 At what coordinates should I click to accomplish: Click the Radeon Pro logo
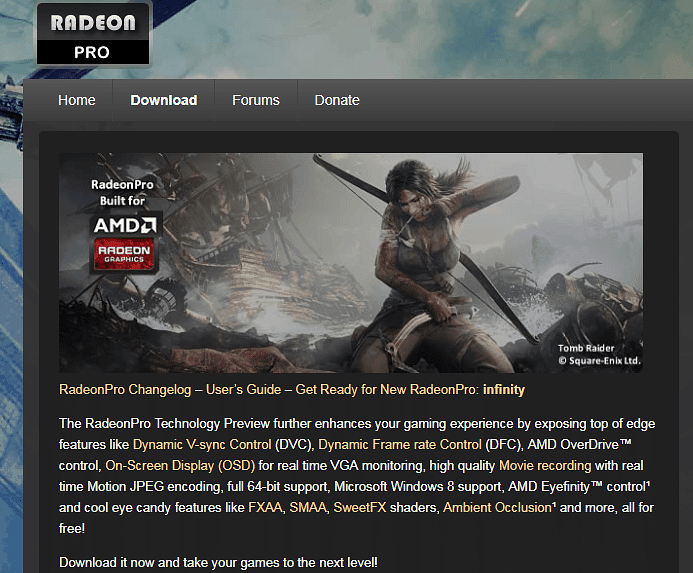click(x=93, y=35)
